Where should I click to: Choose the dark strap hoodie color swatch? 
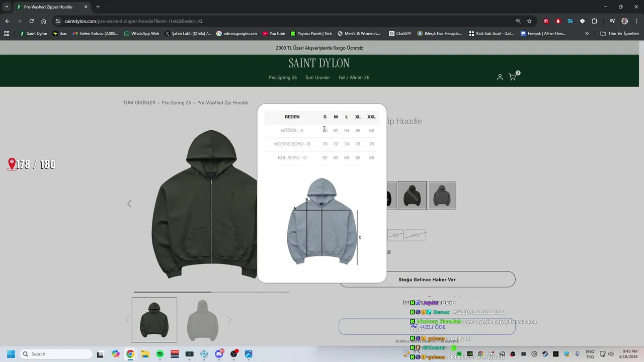412,196
